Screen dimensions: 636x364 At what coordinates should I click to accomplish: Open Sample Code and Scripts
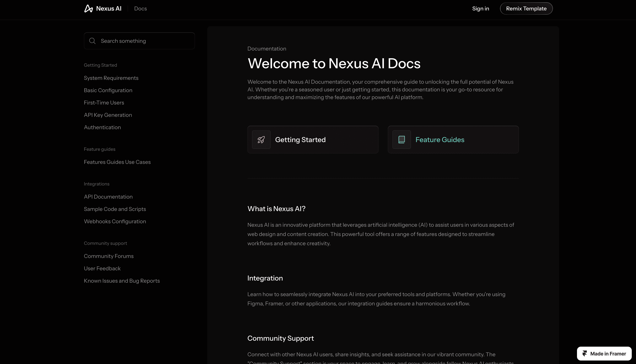tap(115, 209)
